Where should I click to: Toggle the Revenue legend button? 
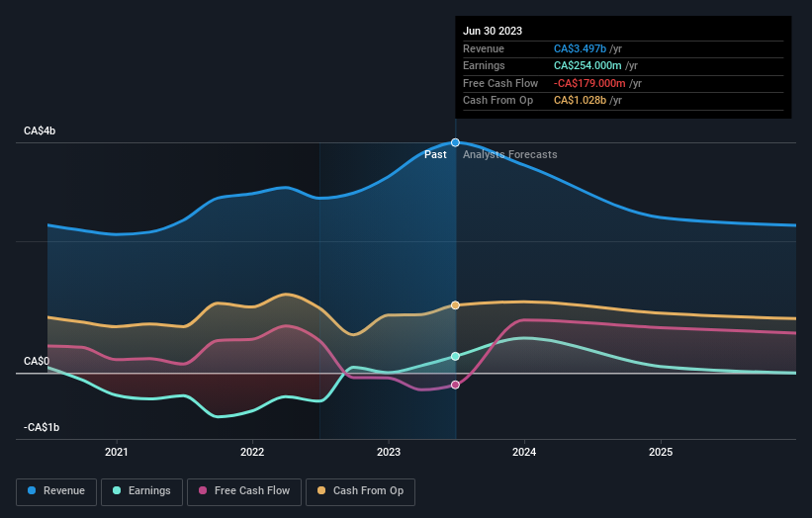(56, 491)
